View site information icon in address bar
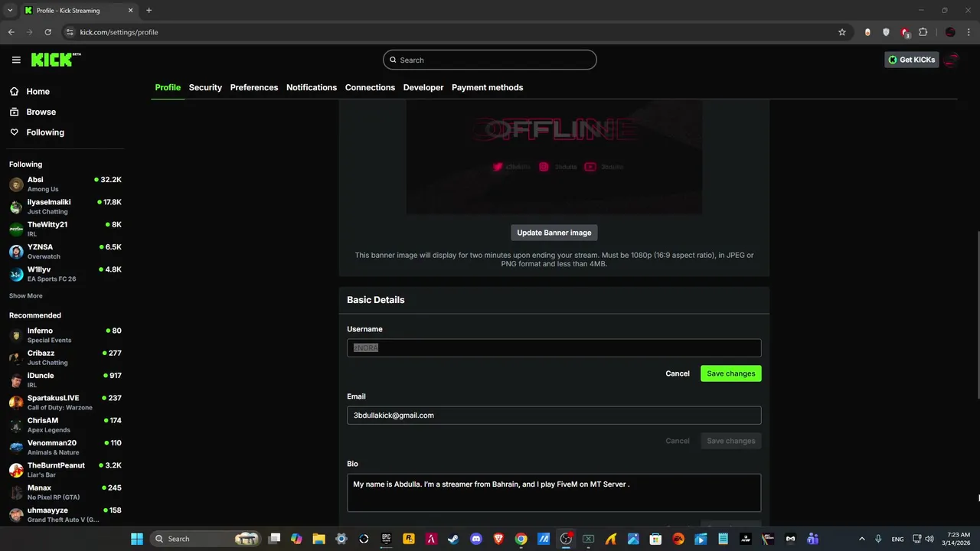This screenshot has height=551, width=980. tap(70, 32)
